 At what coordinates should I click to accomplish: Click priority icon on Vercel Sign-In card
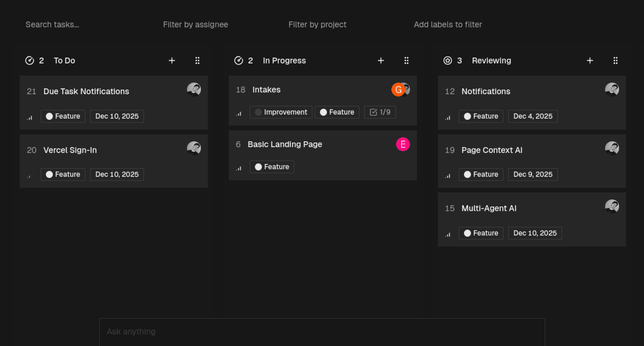tap(29, 176)
